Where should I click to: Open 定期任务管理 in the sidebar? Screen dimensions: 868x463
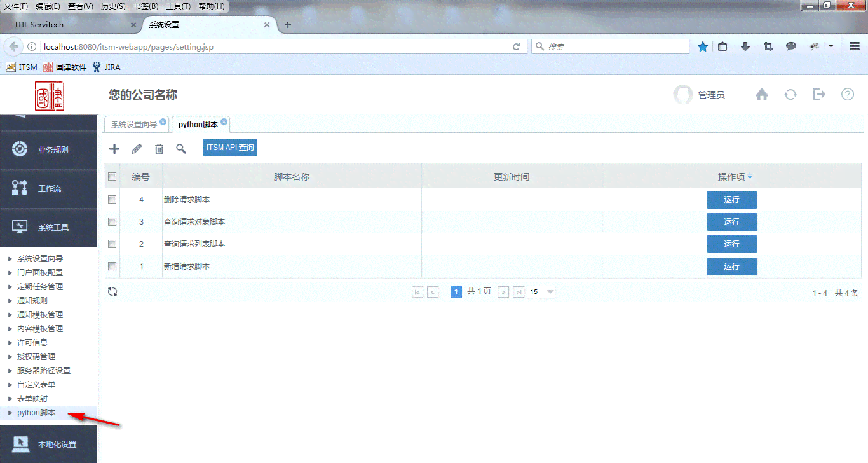pyautogui.click(x=39, y=287)
